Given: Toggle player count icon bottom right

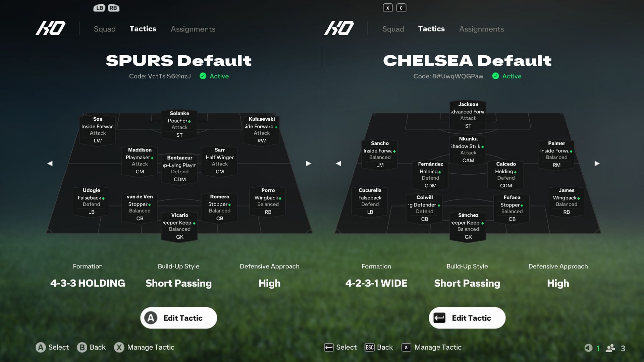Looking at the screenshot, I should click(x=612, y=347).
